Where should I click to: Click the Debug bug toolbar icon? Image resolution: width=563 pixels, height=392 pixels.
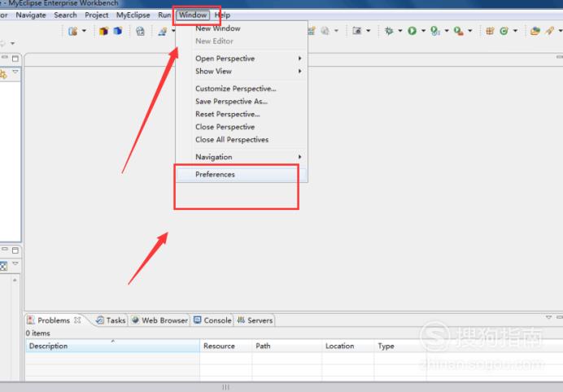(389, 31)
